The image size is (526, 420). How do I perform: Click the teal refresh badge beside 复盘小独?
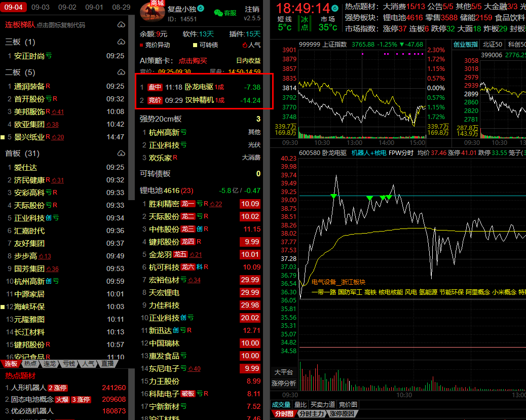click(x=201, y=9)
